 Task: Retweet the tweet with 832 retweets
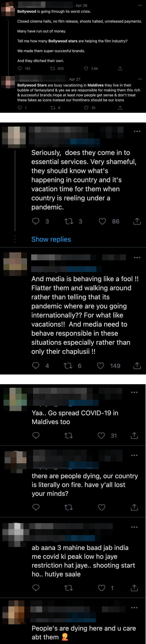(53, 69)
